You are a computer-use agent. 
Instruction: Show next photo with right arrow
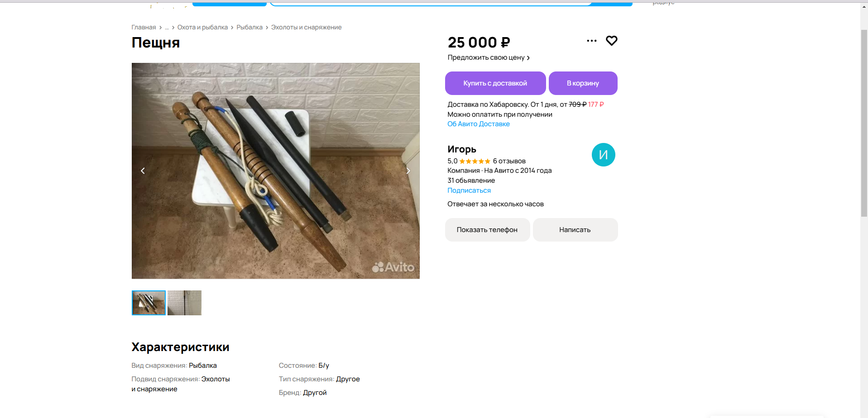(408, 171)
